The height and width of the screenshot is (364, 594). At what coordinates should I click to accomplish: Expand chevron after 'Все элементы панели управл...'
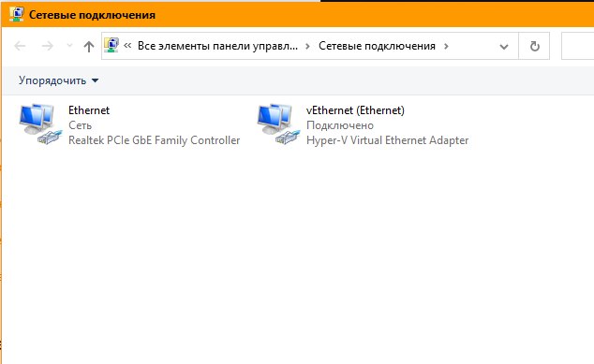(307, 46)
